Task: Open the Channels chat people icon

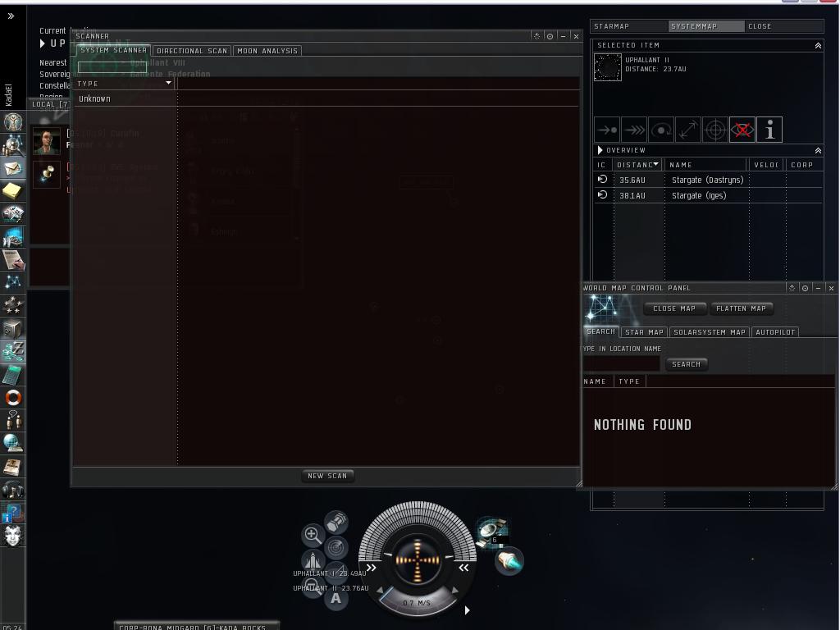Action: point(13,421)
